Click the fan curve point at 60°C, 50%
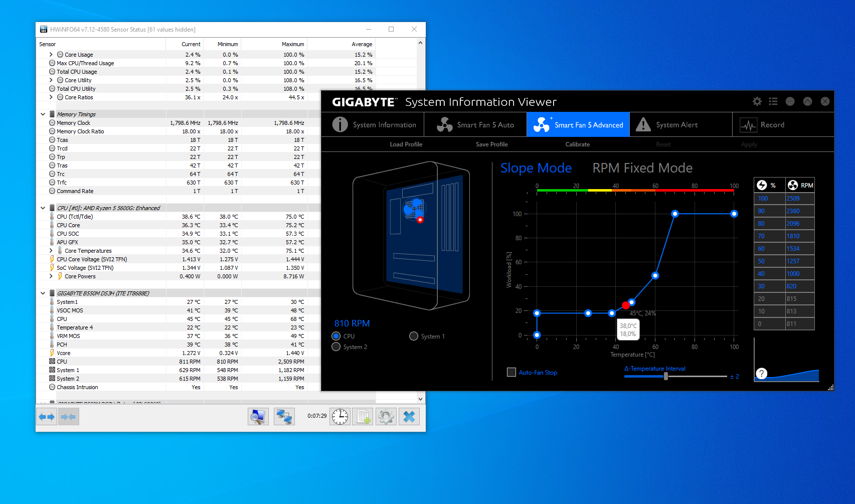 point(655,275)
